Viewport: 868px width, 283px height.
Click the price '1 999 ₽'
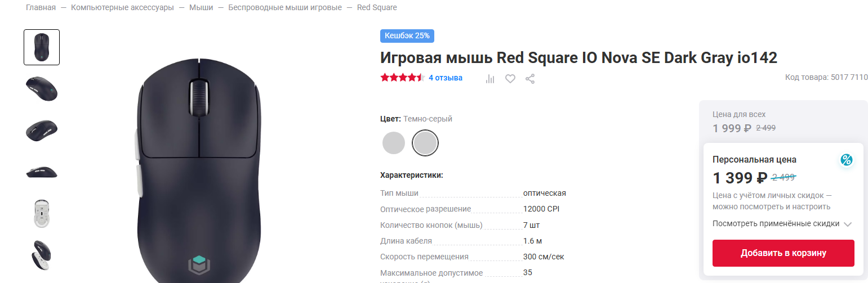coord(732,128)
